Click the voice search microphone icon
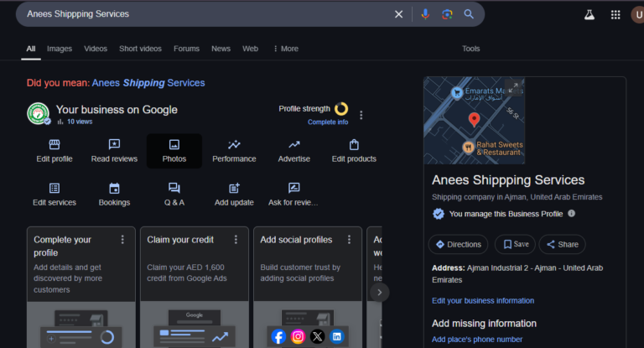 425,14
